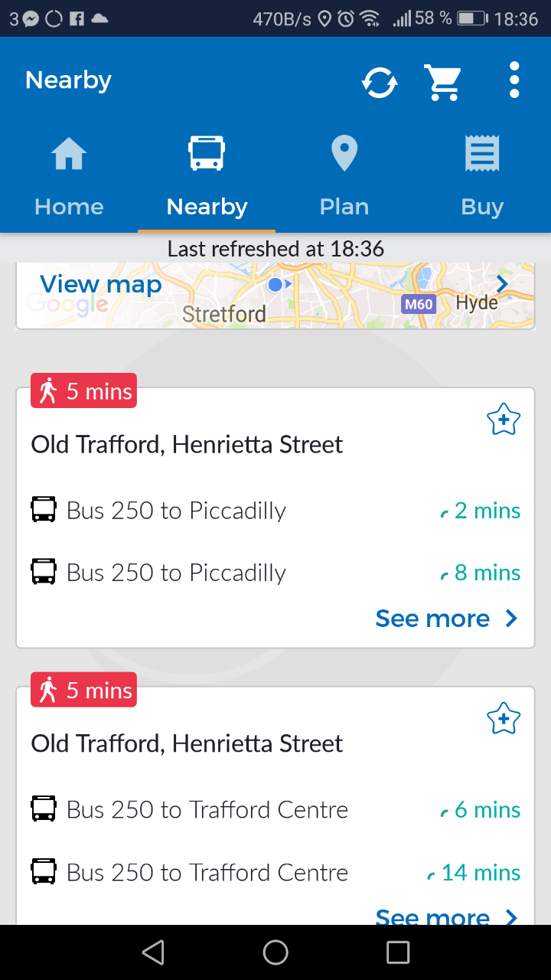551x980 pixels.
Task: Expand See more for Piccadilly buses
Action: click(447, 619)
